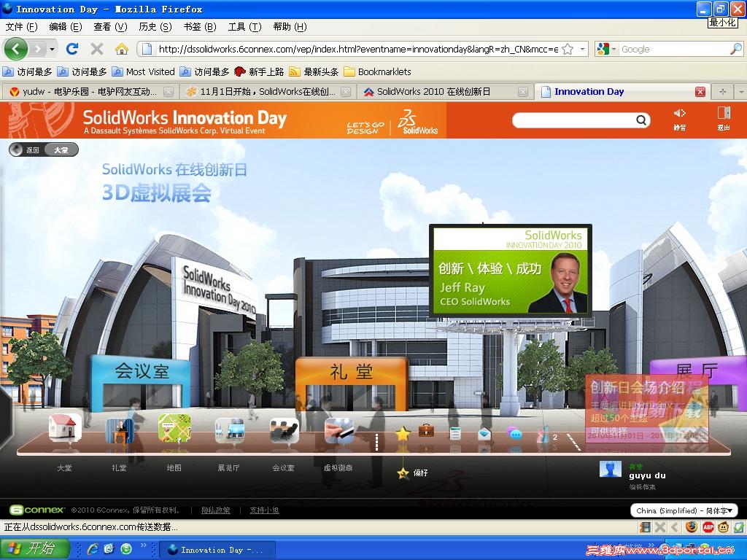Viewport: 747px width, 560px height.
Task: Open the 偏好 preferences star item
Action: (413, 472)
